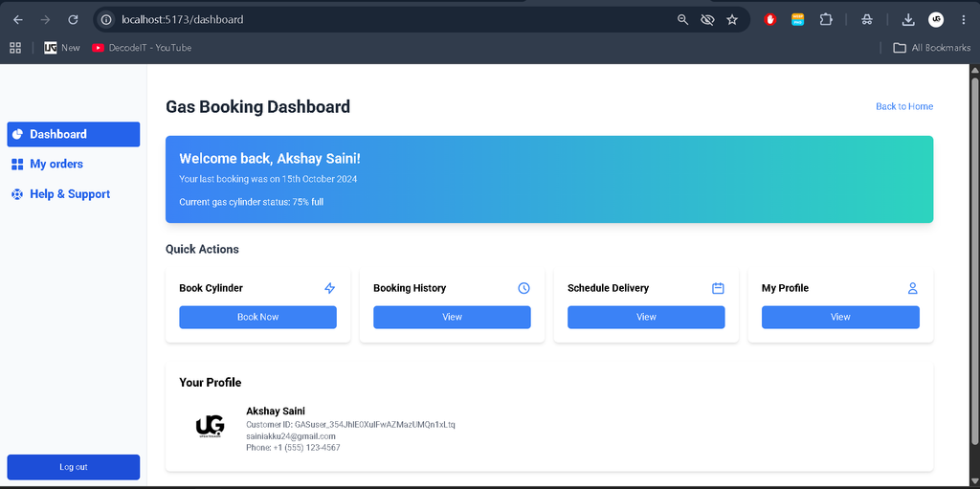Click the Dashboard pie chart icon
This screenshot has height=489, width=980.
[x=17, y=134]
